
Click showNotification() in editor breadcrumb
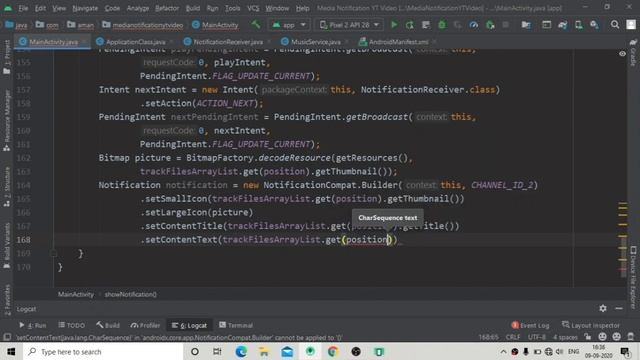[x=130, y=294]
